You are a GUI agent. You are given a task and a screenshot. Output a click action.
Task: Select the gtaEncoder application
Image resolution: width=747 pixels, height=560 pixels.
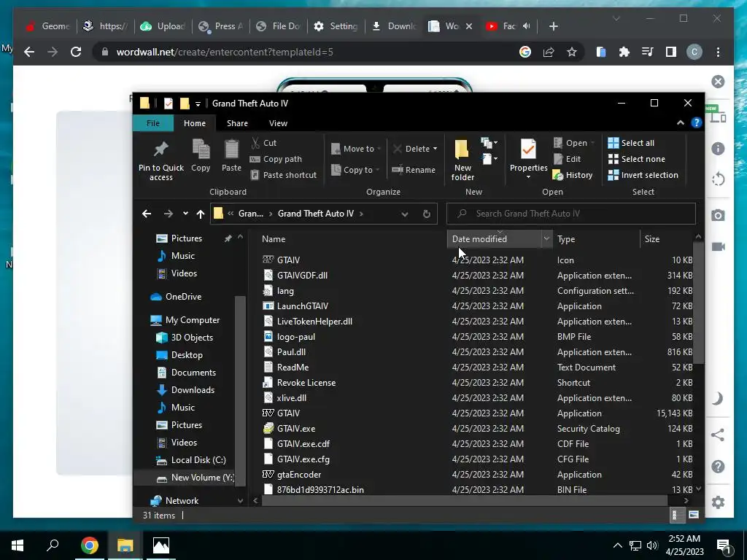coord(299,474)
